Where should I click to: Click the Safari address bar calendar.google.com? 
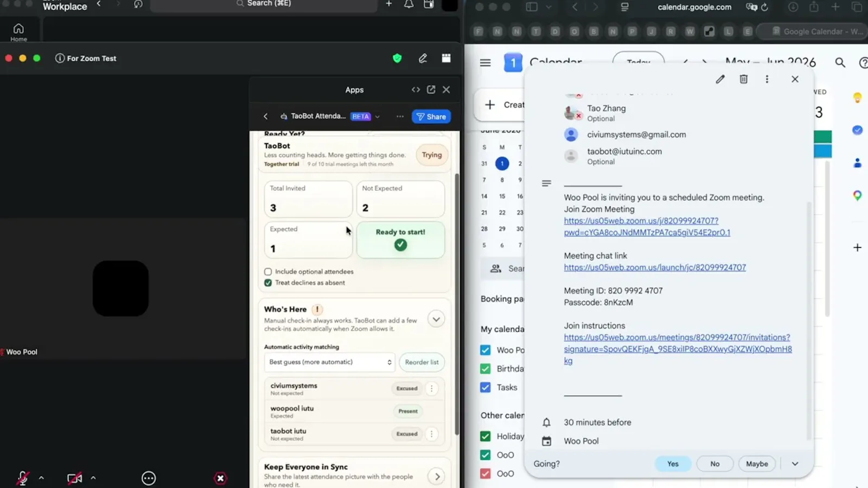click(694, 7)
